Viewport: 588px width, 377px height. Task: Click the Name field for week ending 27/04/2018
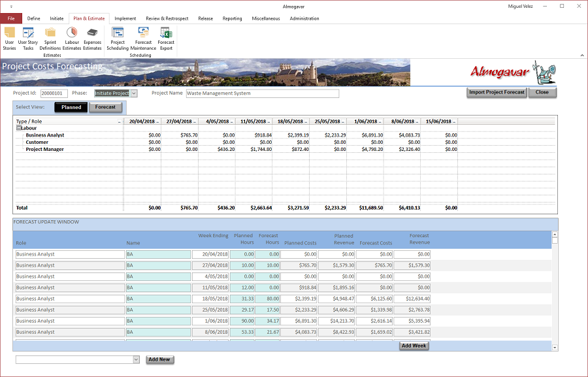click(158, 265)
